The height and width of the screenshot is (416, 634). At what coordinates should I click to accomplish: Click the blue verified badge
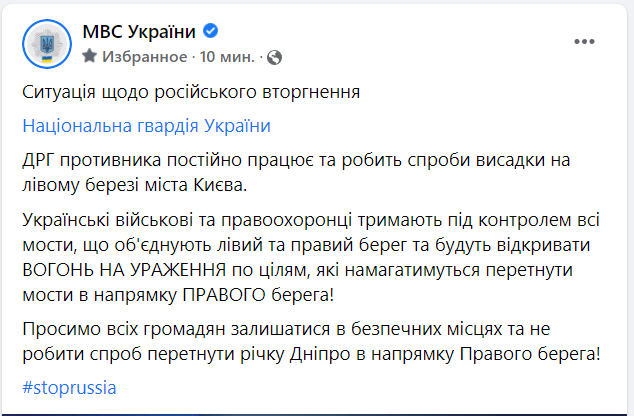click(213, 31)
